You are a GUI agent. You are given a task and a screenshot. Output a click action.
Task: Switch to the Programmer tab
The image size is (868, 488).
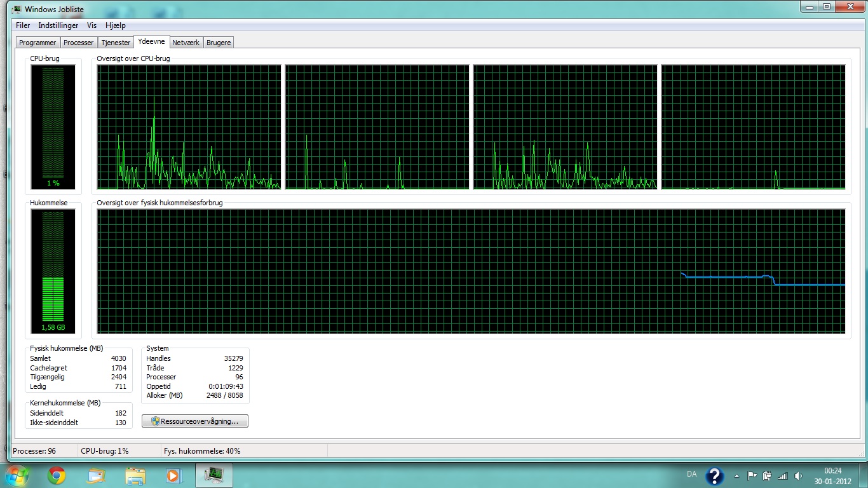coord(37,43)
